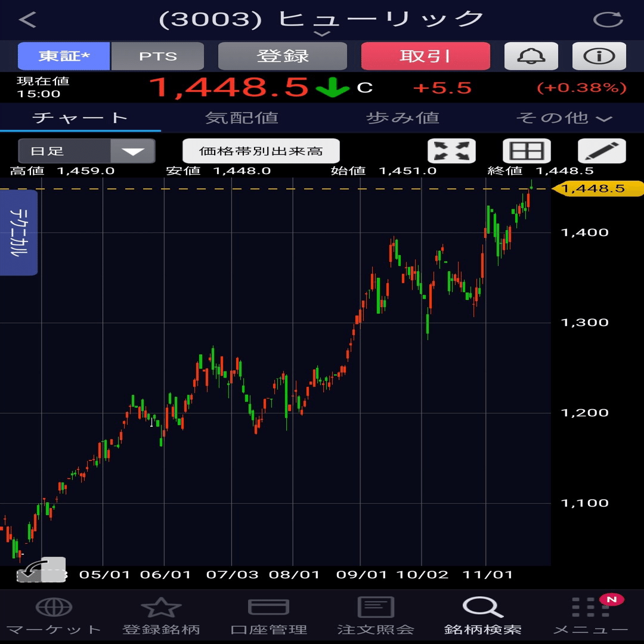
Task: Switch exchange to PTS
Action: click(157, 56)
